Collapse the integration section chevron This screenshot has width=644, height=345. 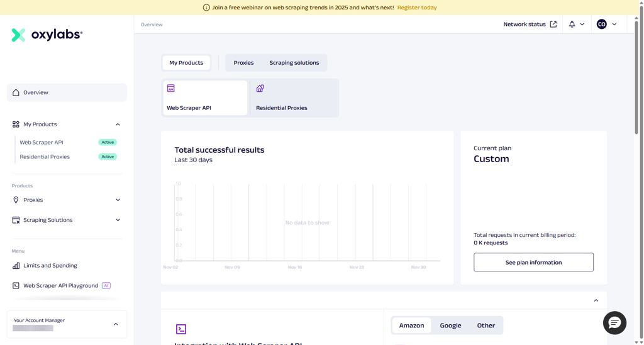pyautogui.click(x=596, y=300)
